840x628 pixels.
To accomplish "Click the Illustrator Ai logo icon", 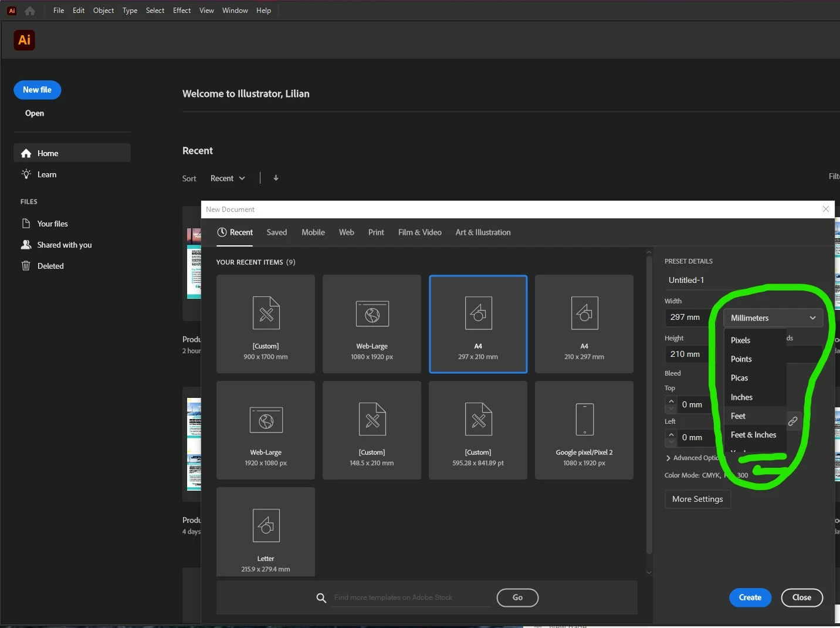I will tap(24, 40).
